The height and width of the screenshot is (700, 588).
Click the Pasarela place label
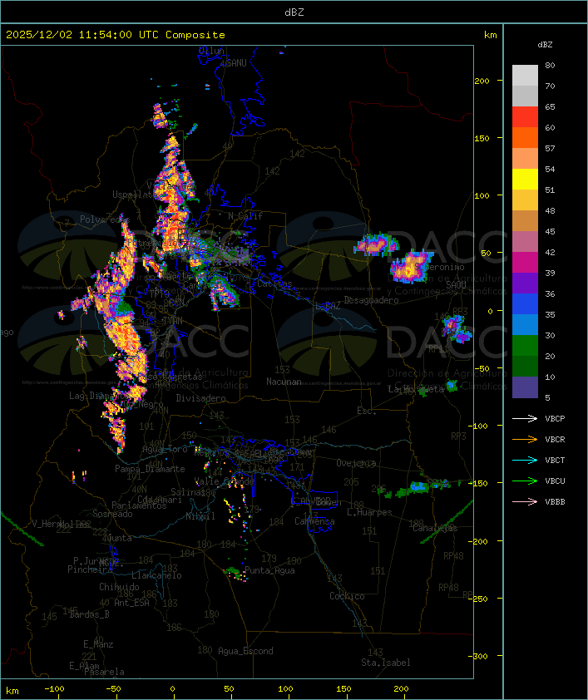pyautogui.click(x=104, y=672)
